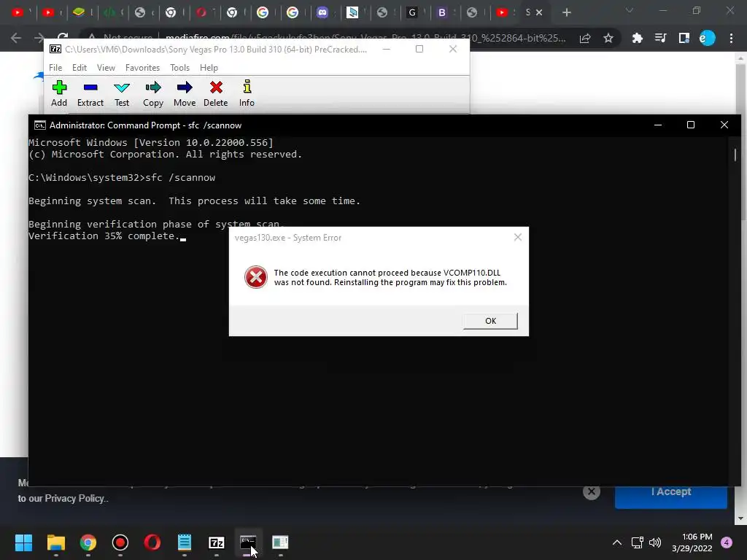Click the screen recorder taskbar icon

coord(120,542)
